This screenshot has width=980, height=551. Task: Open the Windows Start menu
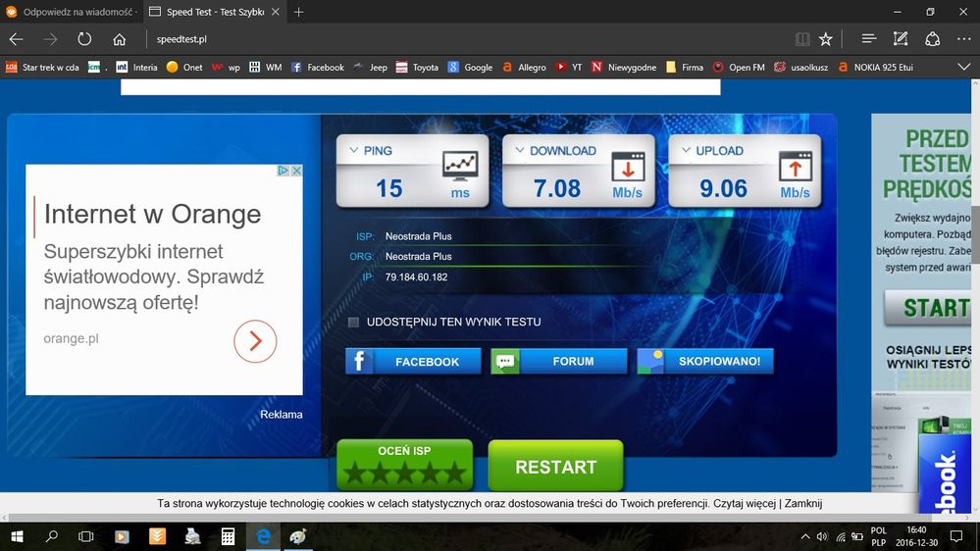tap(17, 536)
